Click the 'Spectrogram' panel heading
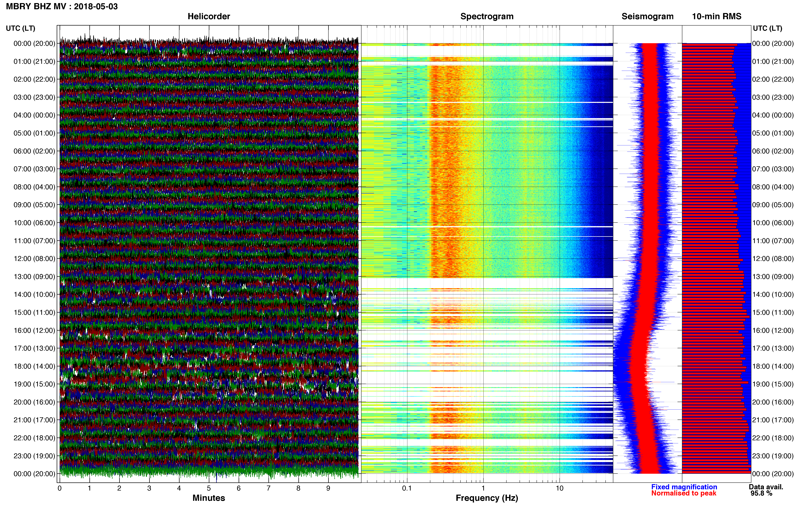 coord(487,16)
